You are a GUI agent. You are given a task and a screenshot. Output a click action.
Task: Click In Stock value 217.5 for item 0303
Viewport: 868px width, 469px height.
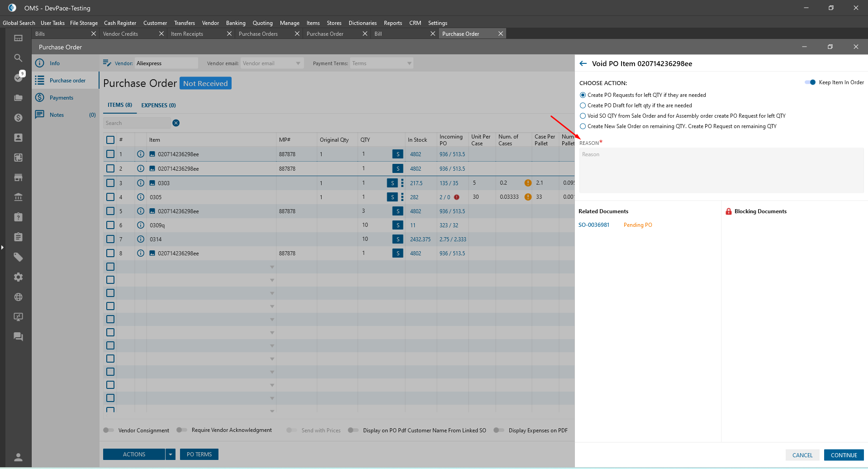[x=416, y=183]
